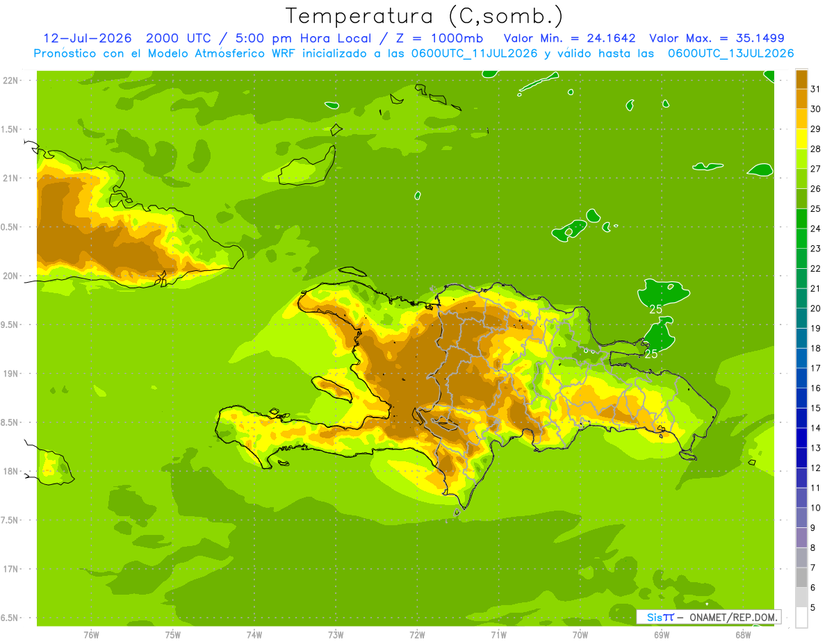Click legend swatch between 12 and 13
This screenshot has width=834, height=644.
pyautogui.click(x=801, y=458)
